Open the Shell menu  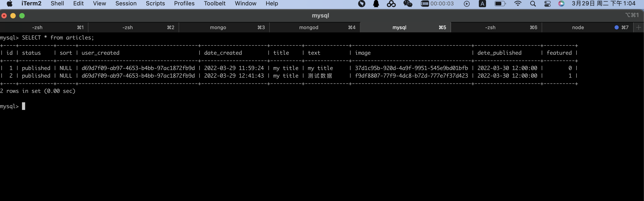tap(57, 4)
